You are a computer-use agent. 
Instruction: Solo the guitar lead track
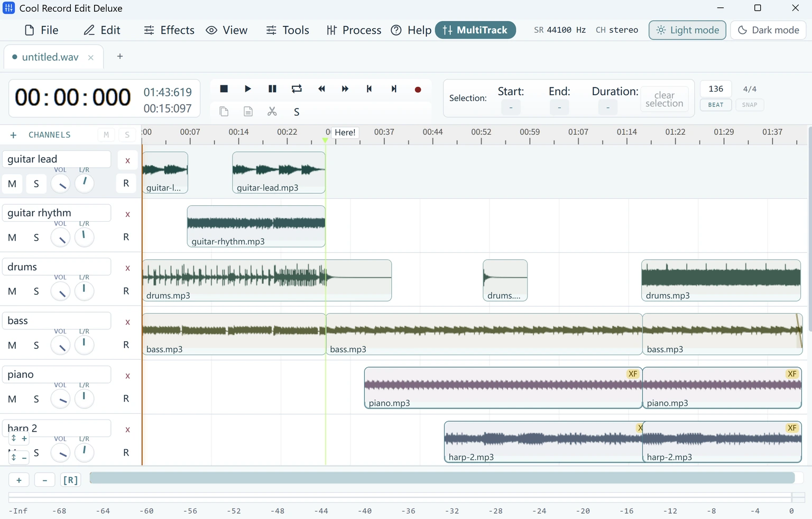point(36,184)
